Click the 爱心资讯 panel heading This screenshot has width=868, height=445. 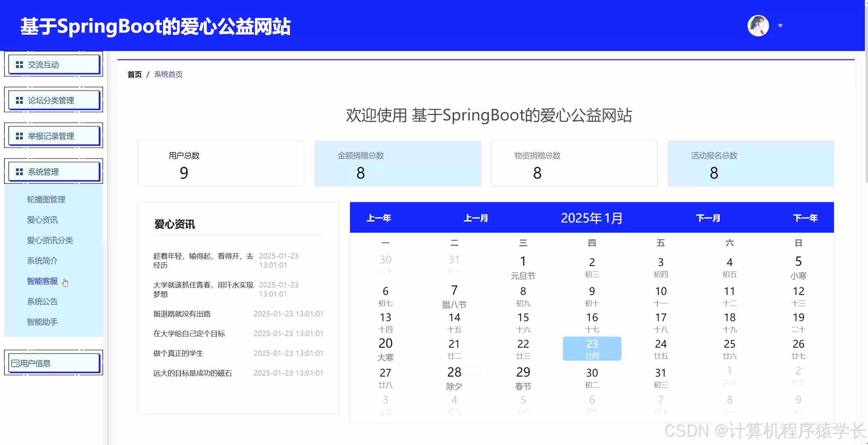[174, 224]
